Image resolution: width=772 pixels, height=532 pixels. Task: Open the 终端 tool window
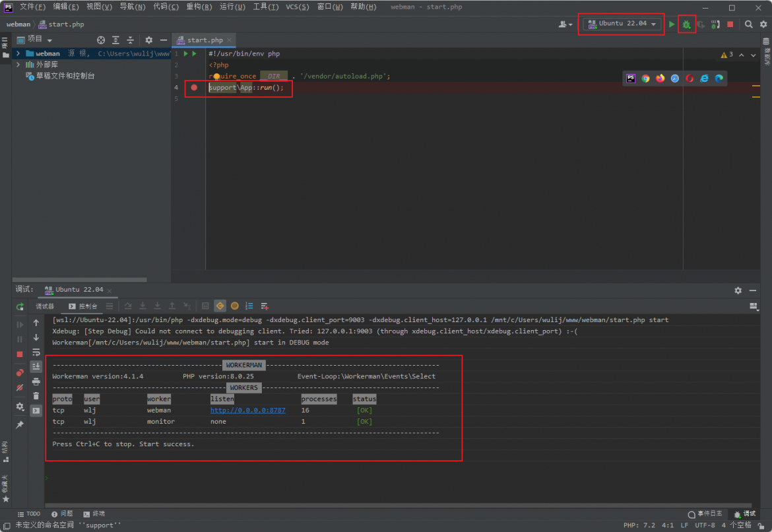point(94,514)
